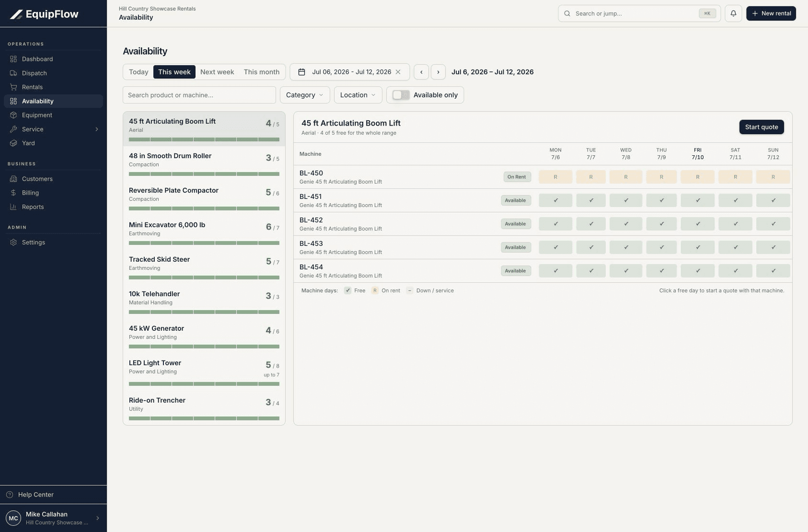This screenshot has width=808, height=532.
Task: Focus the Search product or machine field
Action: (x=199, y=95)
